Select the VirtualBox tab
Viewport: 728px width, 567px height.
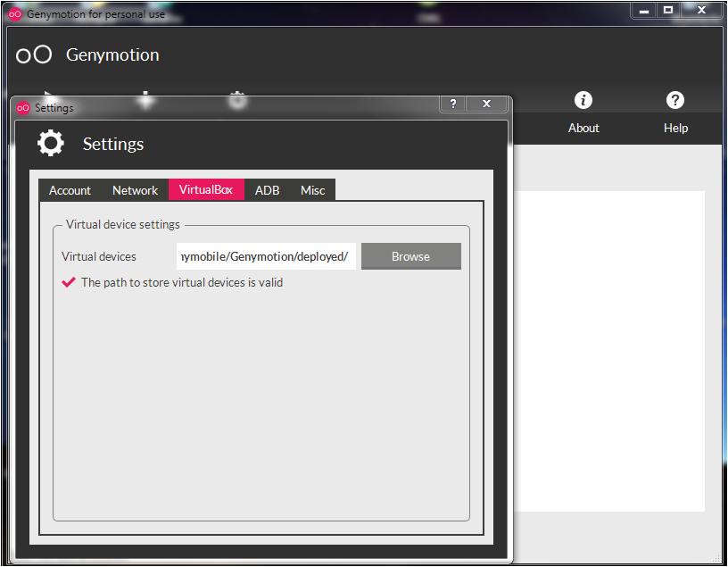206,190
